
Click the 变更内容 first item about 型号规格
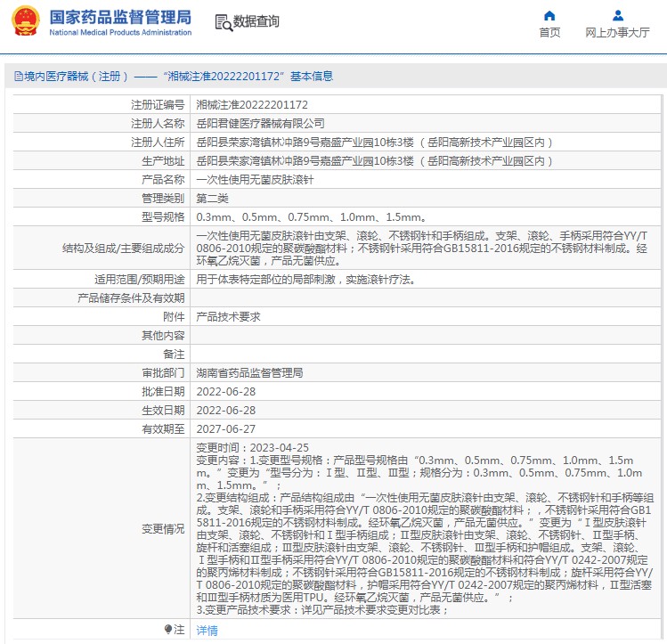coord(419,473)
